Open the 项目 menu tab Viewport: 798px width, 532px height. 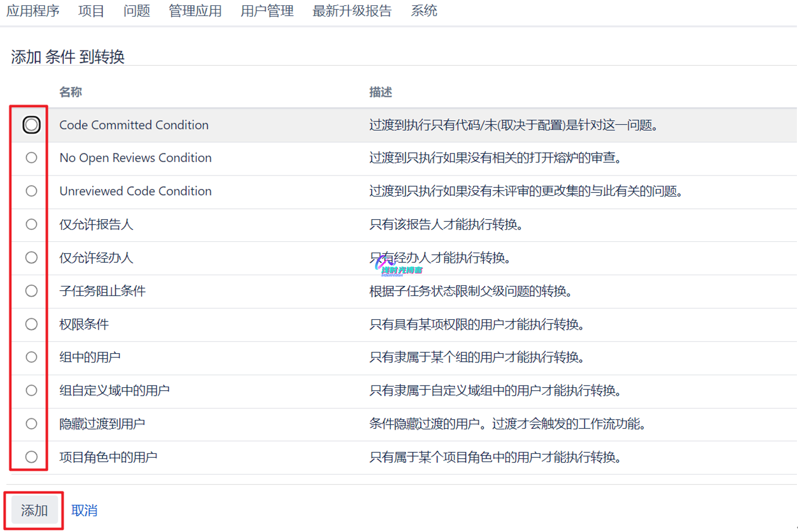click(91, 11)
